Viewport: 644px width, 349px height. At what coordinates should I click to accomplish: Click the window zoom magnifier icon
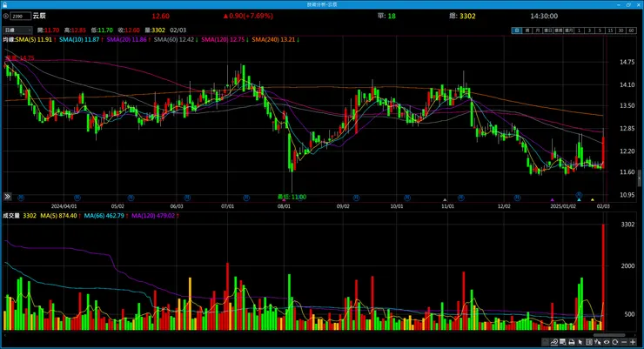point(563,342)
